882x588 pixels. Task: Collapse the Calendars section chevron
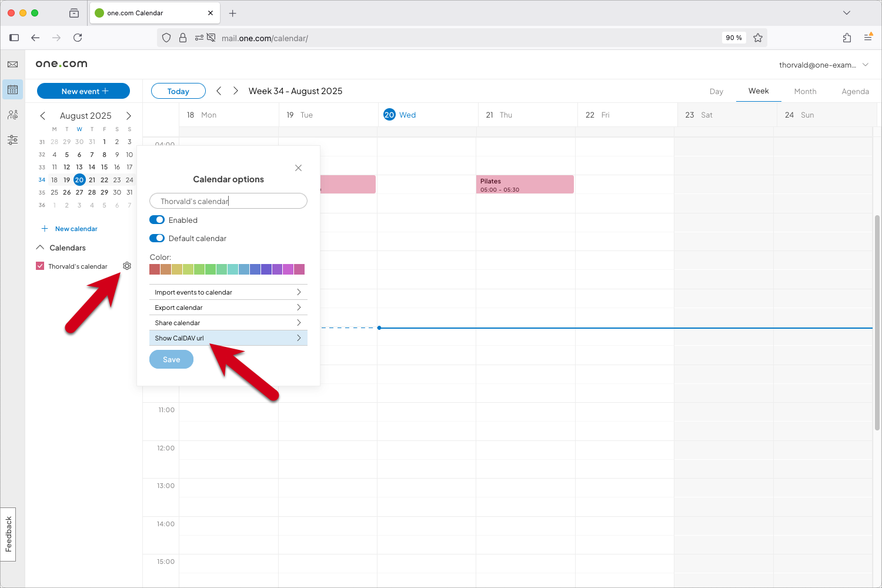click(x=40, y=248)
